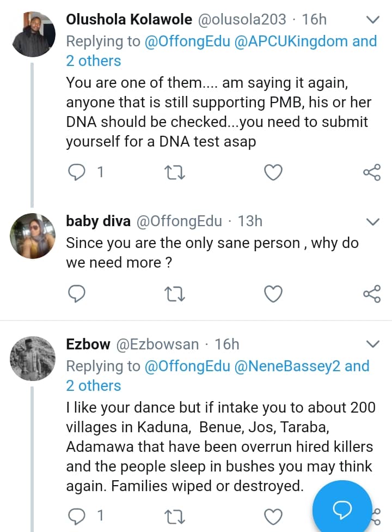Viewport: 392px width, 532px height.
Task: Open dropdown menu on Olushola Kolawole's tweet
Action: point(373,21)
